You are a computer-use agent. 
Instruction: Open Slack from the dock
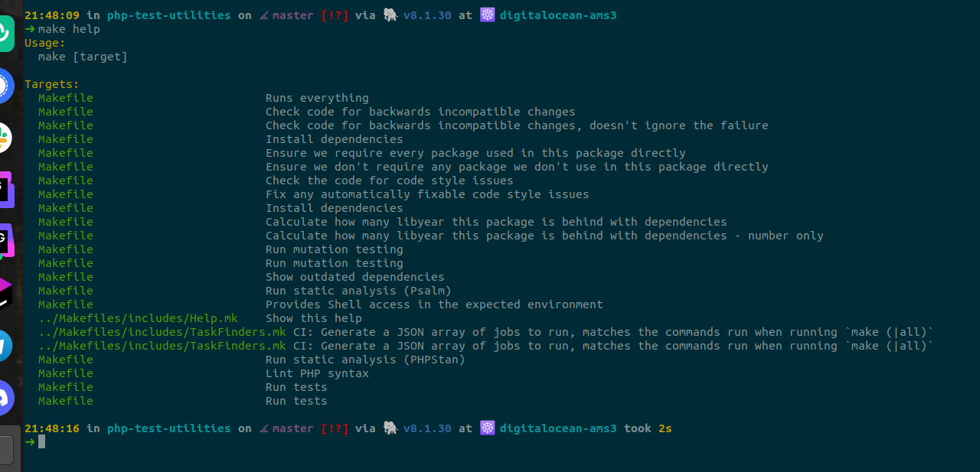click(5, 138)
